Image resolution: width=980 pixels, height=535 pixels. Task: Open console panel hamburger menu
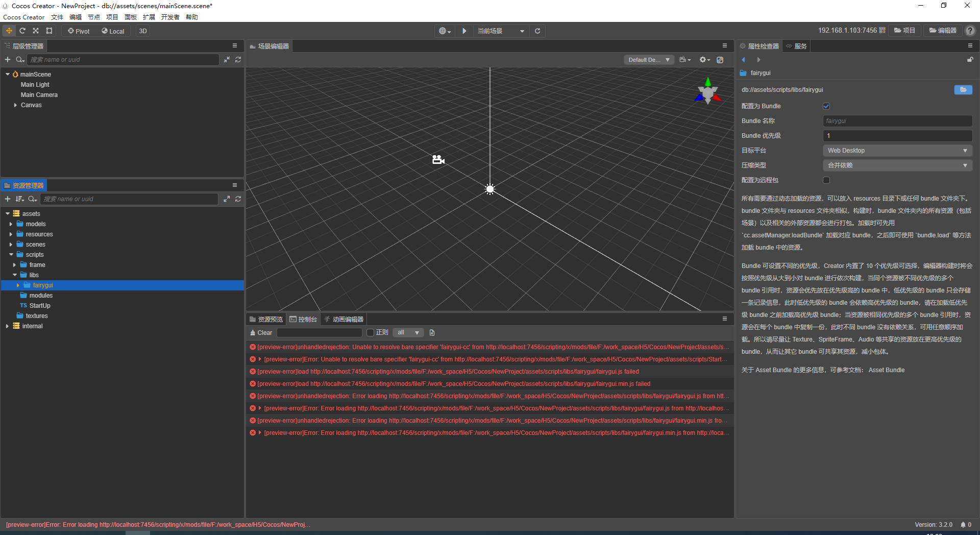point(725,319)
